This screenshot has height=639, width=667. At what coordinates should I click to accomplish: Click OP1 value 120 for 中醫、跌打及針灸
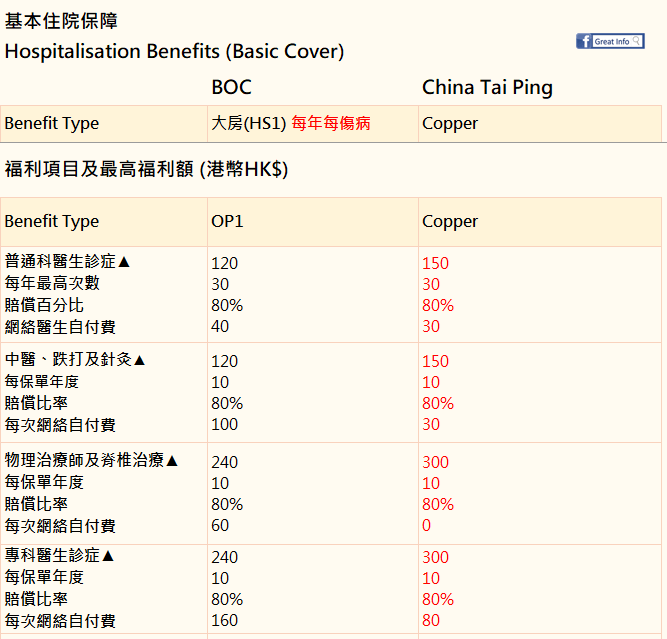[x=225, y=362]
